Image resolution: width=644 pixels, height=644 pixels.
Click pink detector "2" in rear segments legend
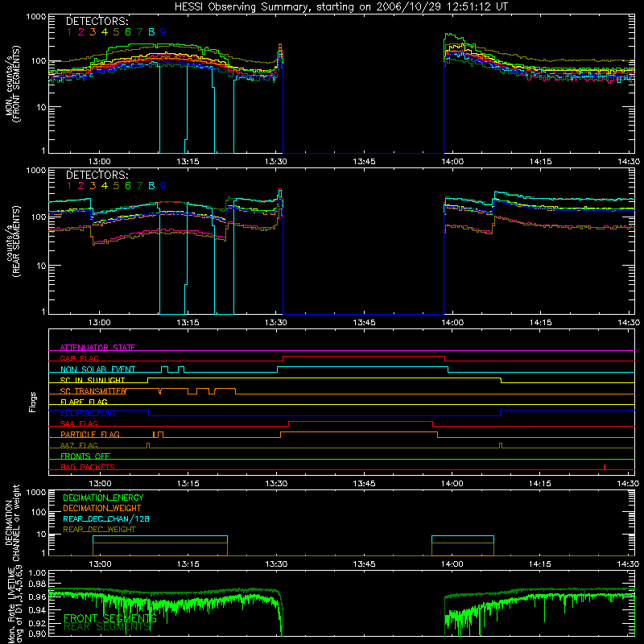pyautogui.click(x=81, y=186)
